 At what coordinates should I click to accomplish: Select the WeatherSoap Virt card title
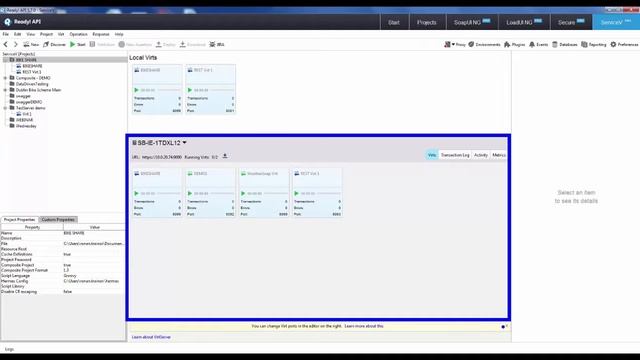(x=262, y=173)
